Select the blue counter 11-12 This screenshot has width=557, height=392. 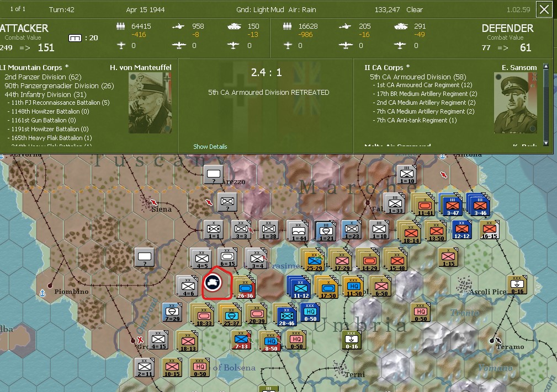click(300, 288)
